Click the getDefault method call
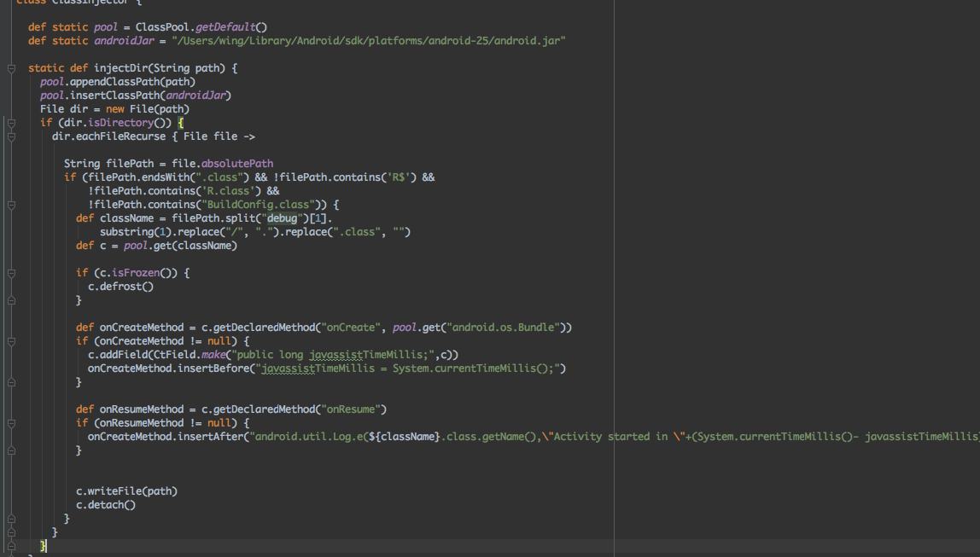This screenshot has width=980, height=557. click(x=225, y=26)
